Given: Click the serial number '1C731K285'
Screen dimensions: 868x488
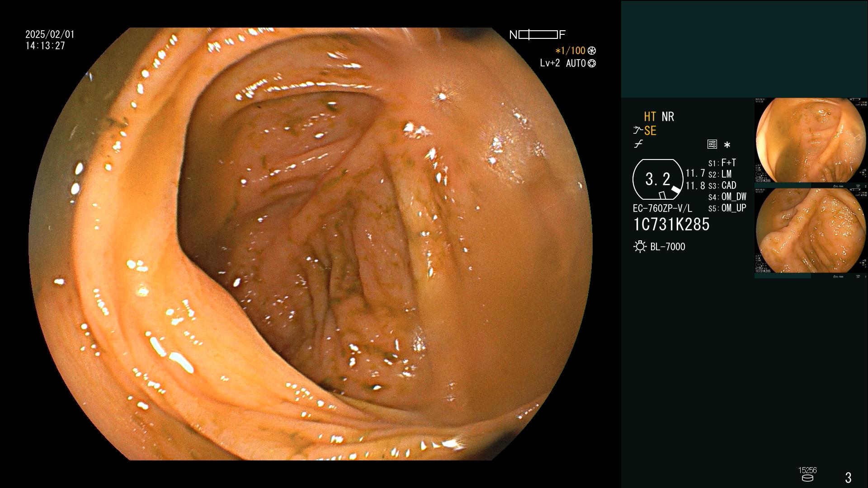Looking at the screenshot, I should 671,225.
